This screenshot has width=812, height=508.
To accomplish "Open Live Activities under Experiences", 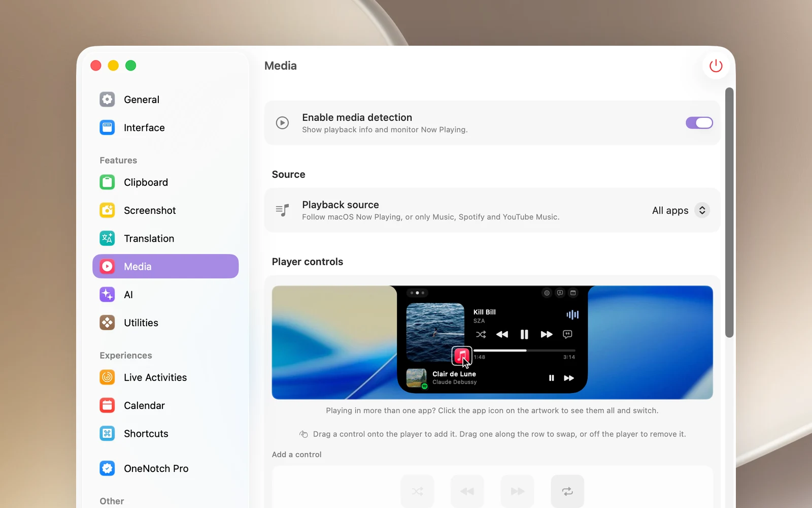I will (165, 377).
